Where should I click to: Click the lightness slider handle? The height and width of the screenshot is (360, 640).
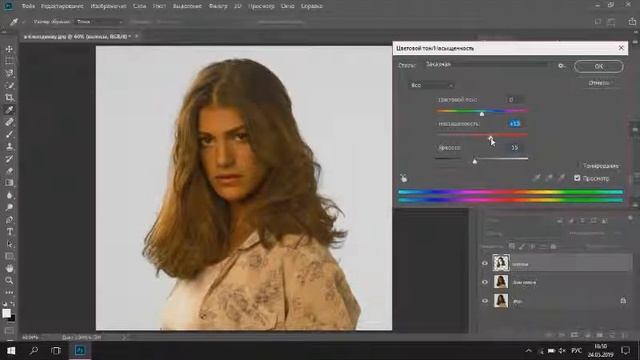coord(475,161)
